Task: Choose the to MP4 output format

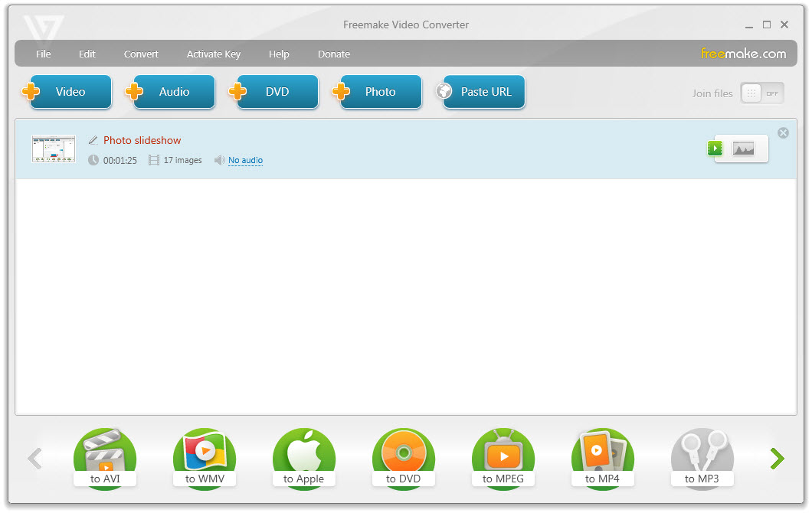Action: coord(602,458)
